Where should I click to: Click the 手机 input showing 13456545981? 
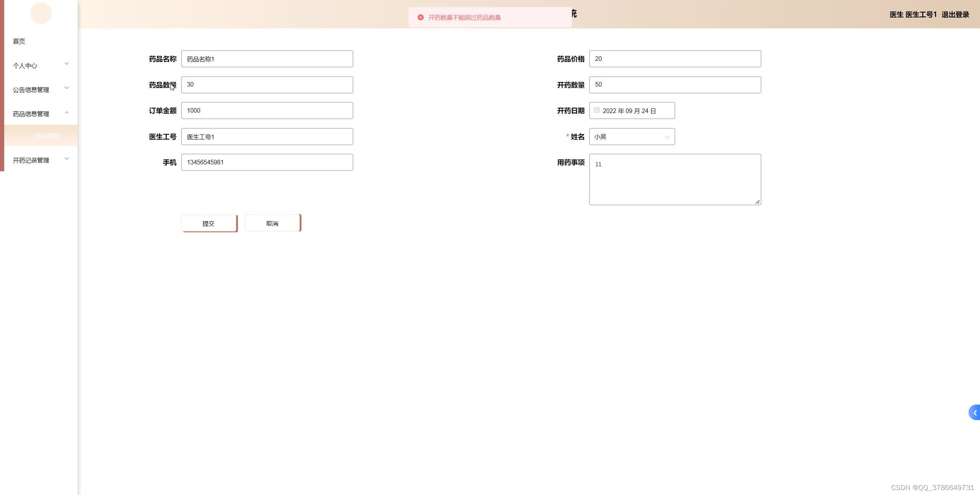pos(267,162)
